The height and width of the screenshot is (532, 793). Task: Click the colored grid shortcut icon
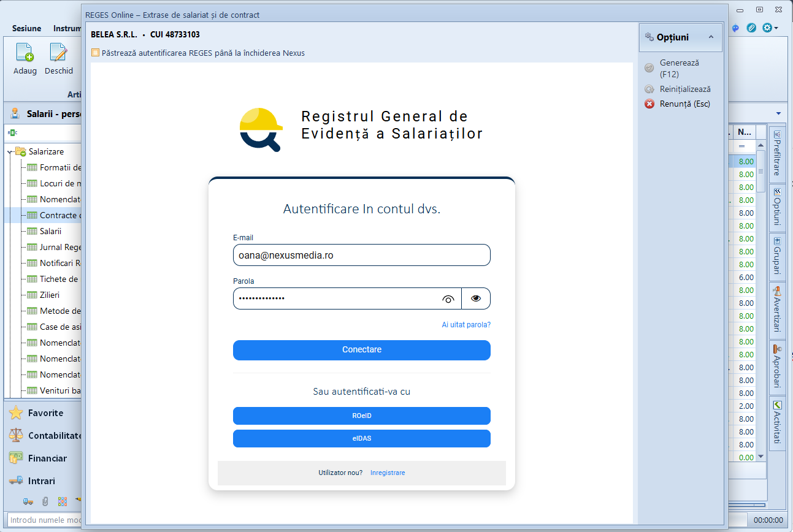63,501
